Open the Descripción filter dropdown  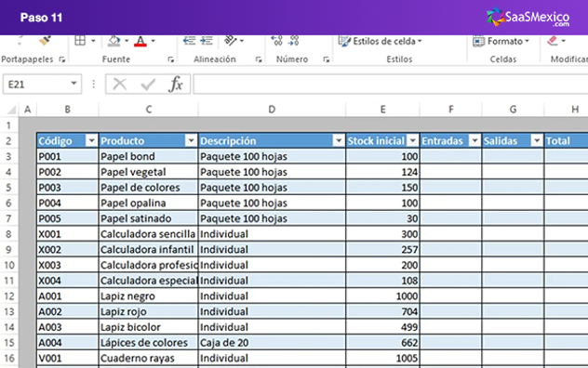coord(339,141)
